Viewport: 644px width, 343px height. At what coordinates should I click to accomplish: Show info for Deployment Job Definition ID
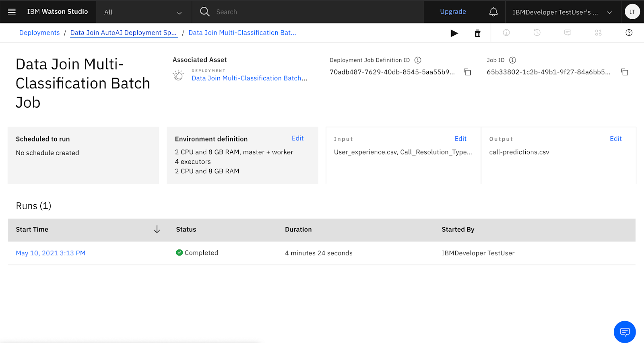click(x=418, y=60)
